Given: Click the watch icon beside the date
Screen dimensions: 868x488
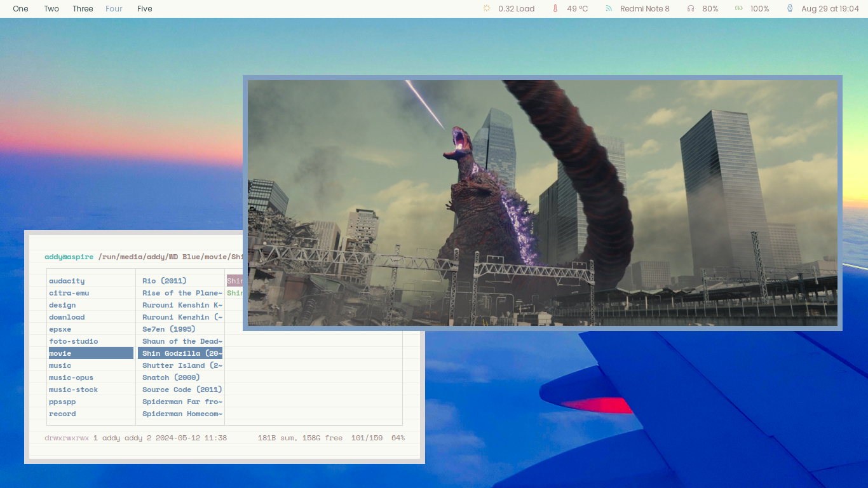Looking at the screenshot, I should (x=790, y=9).
